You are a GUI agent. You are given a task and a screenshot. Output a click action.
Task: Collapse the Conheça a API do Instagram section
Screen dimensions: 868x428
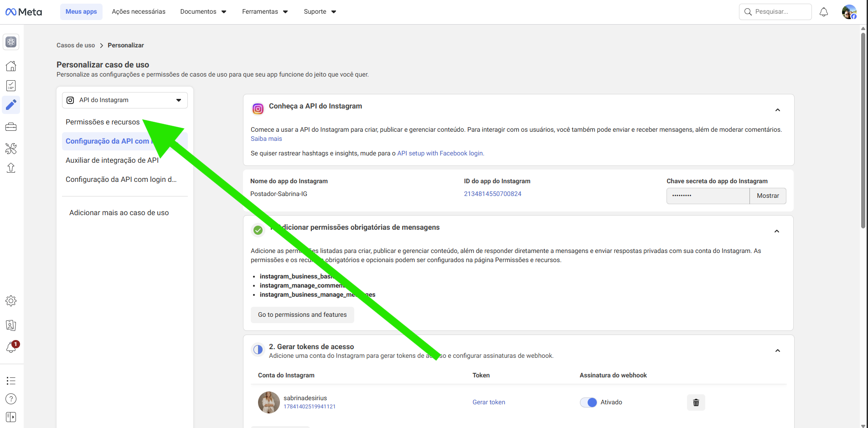click(x=778, y=110)
